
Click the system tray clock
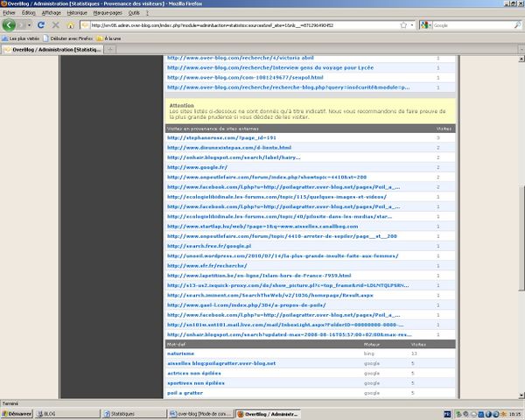coord(515,414)
